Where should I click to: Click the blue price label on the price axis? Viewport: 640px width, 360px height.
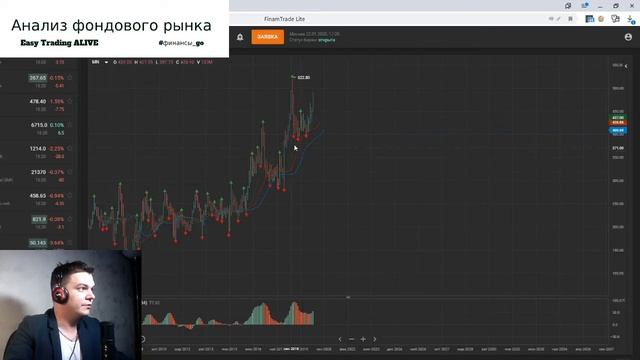[618, 131]
